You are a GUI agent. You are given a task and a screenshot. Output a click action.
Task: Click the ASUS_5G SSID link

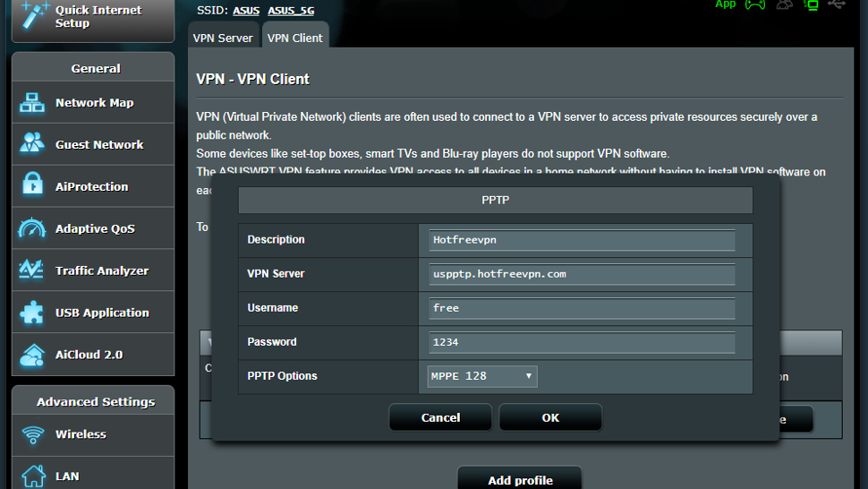coord(291,11)
